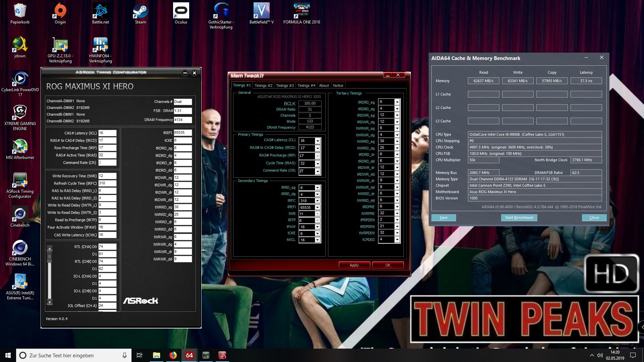Open Task View in the taskbar
The image size is (644, 362).
pyautogui.click(x=140, y=355)
